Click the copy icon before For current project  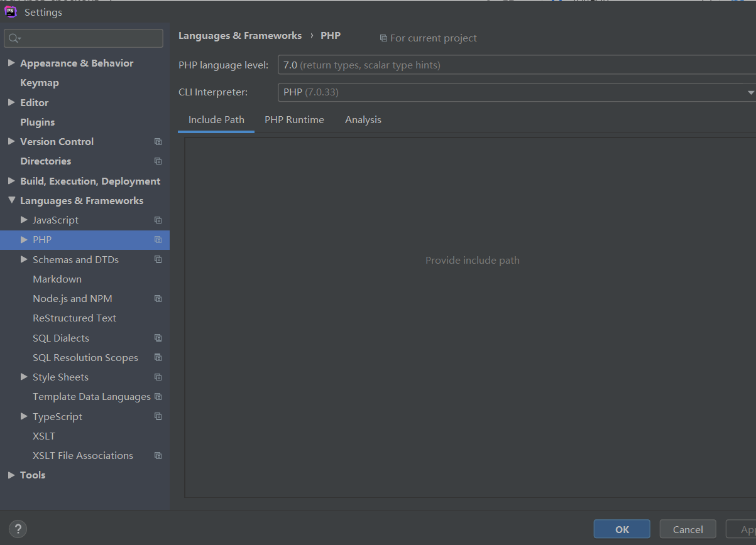click(x=383, y=38)
